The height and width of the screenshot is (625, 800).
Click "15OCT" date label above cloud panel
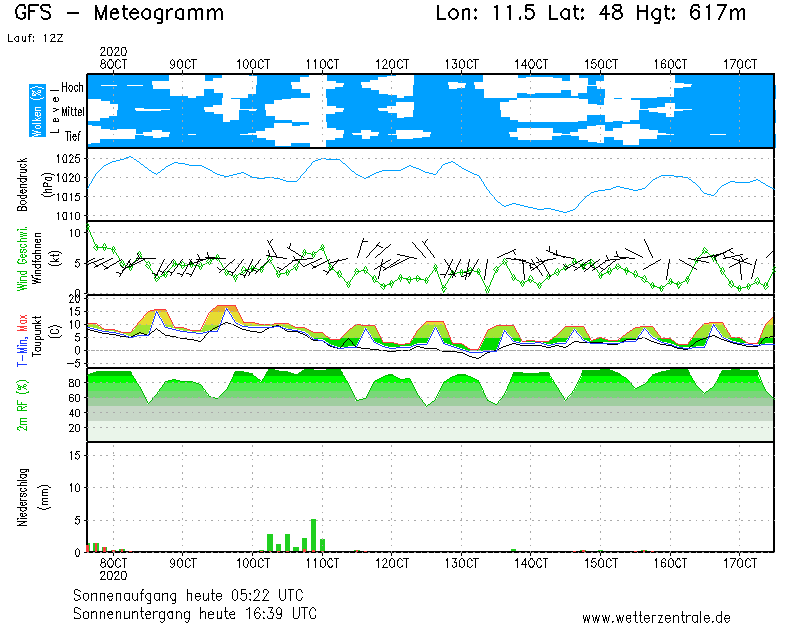click(601, 64)
